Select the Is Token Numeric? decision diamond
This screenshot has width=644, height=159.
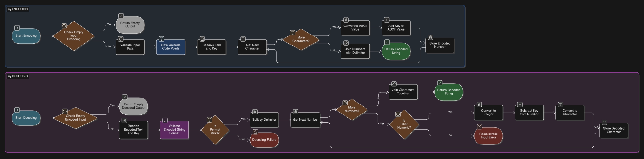pyautogui.click(x=404, y=124)
